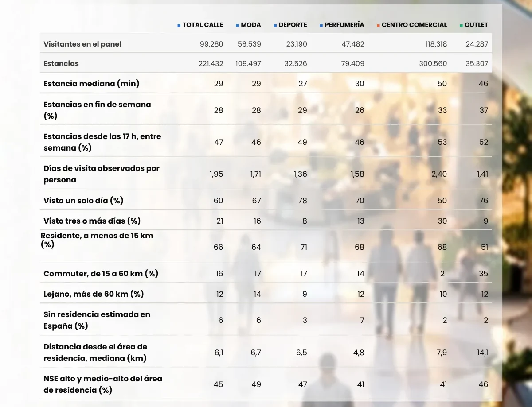Click the Centro Comercial stays value 300.560

433,63
